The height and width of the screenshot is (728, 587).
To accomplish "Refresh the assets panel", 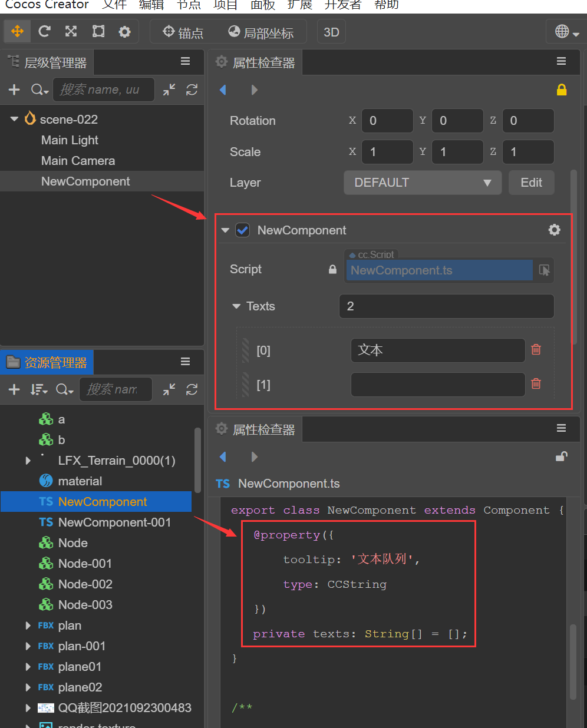I will (192, 389).
